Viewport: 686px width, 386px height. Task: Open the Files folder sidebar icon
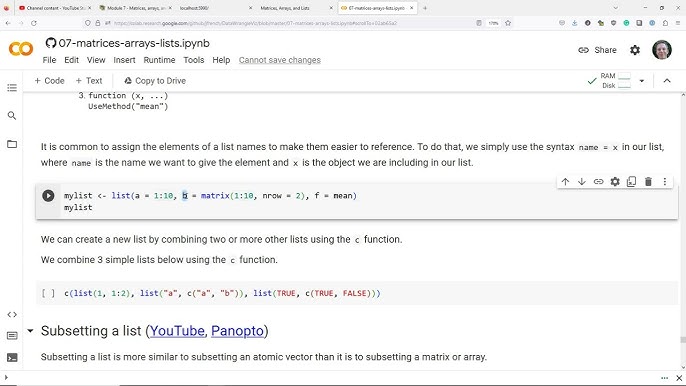tap(12, 144)
